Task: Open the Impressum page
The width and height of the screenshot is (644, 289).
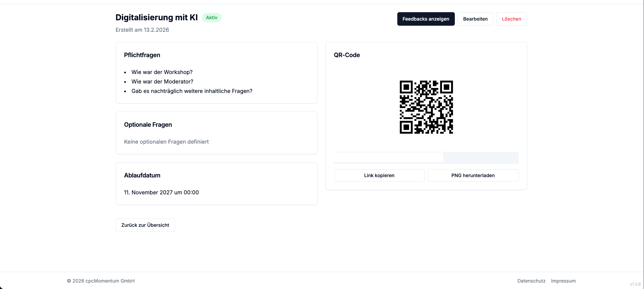Action: coord(563,281)
